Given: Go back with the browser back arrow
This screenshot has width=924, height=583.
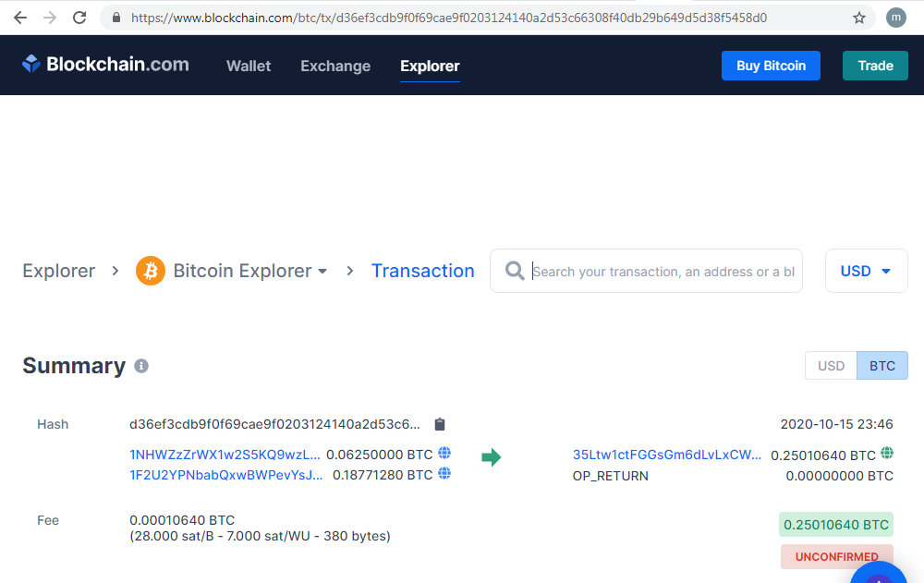Looking at the screenshot, I should tap(20, 18).
